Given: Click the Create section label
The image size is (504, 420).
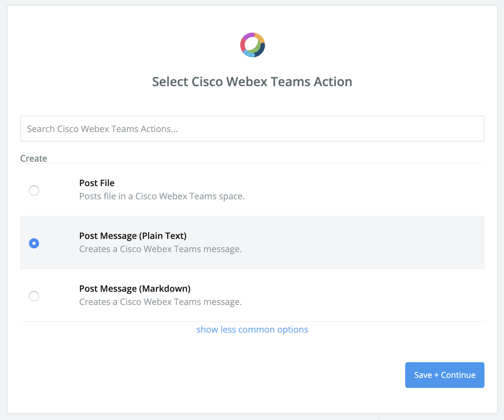Looking at the screenshot, I should point(34,158).
